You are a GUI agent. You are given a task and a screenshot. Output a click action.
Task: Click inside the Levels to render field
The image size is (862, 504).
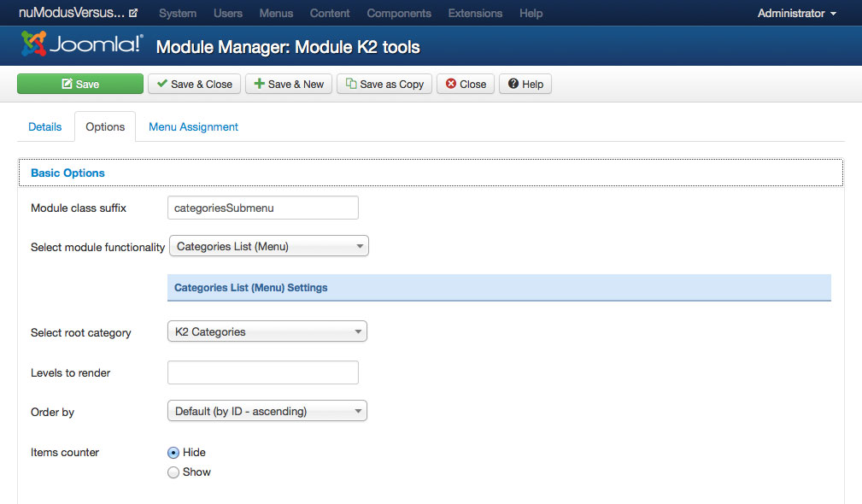pyautogui.click(x=262, y=372)
